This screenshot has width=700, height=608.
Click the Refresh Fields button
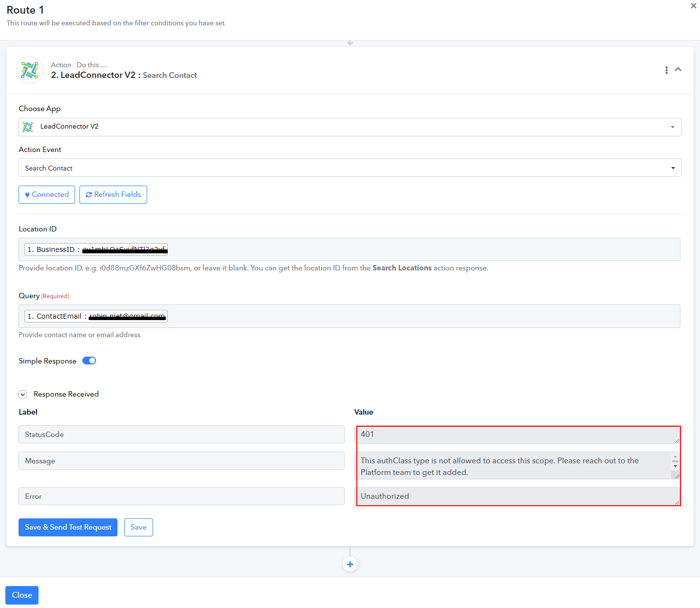[113, 194]
